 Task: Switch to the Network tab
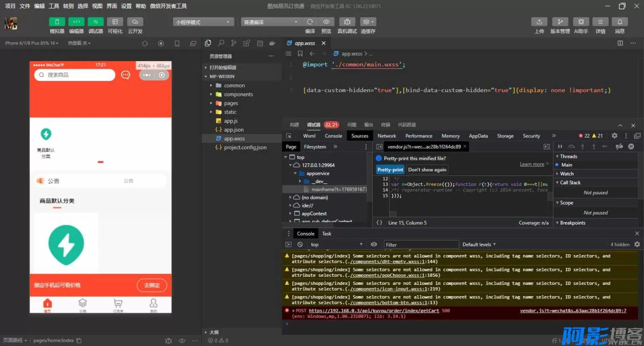coord(387,136)
